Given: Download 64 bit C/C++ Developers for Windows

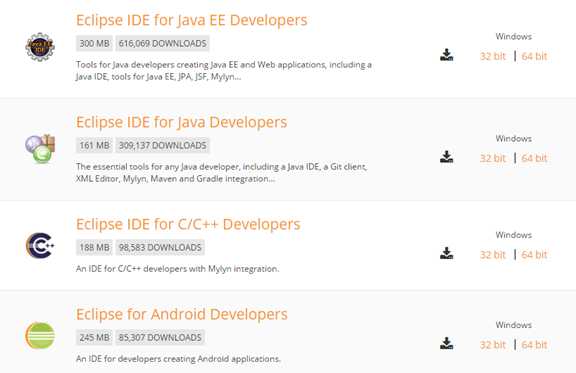Looking at the screenshot, I should [x=534, y=255].
